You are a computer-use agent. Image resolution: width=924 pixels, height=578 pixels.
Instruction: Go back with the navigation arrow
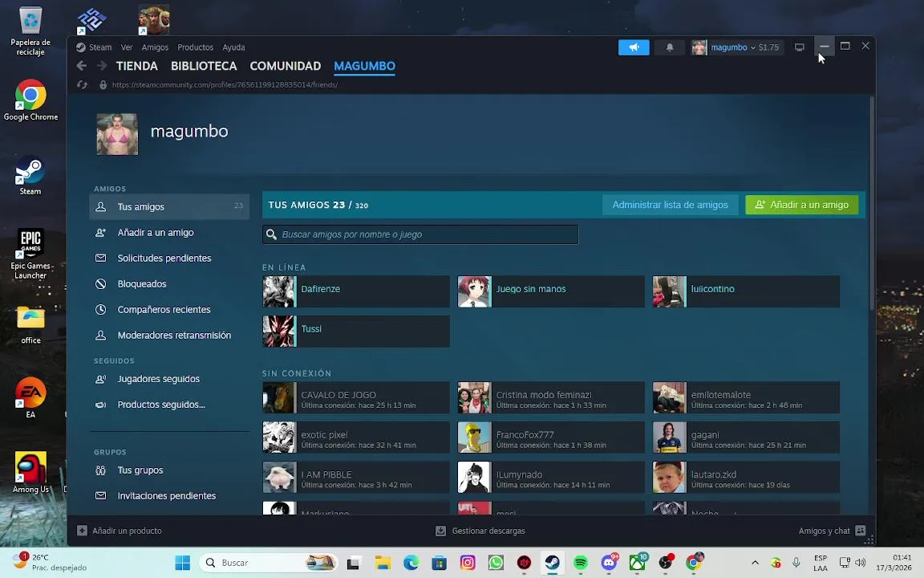click(x=82, y=66)
